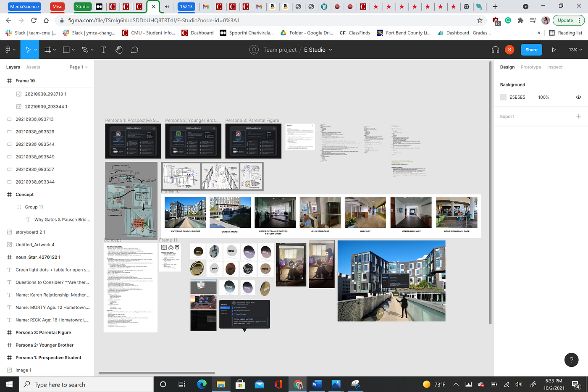Open File Explorer from taskbar

(x=221, y=384)
